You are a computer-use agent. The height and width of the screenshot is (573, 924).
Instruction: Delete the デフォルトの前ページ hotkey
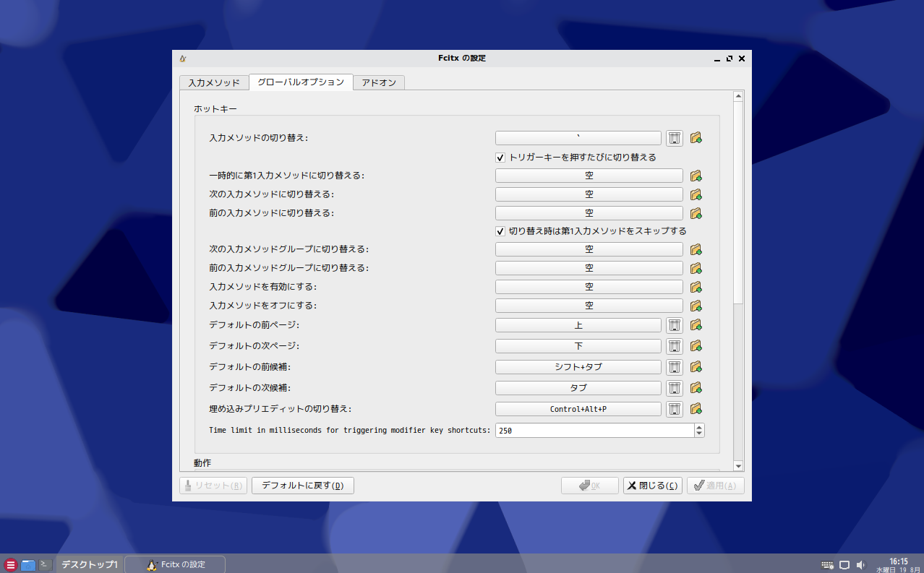(674, 325)
